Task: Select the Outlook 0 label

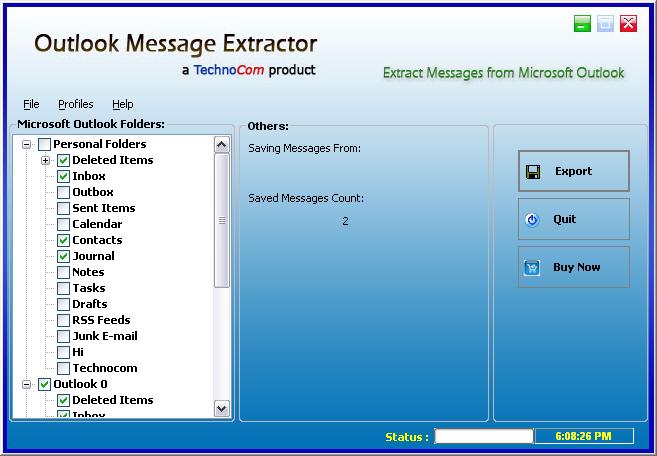Action: pyautogui.click(x=80, y=384)
